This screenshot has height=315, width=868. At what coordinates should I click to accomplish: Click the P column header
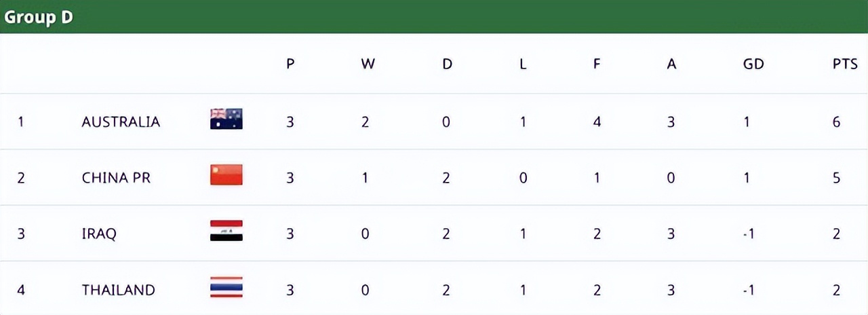click(290, 64)
